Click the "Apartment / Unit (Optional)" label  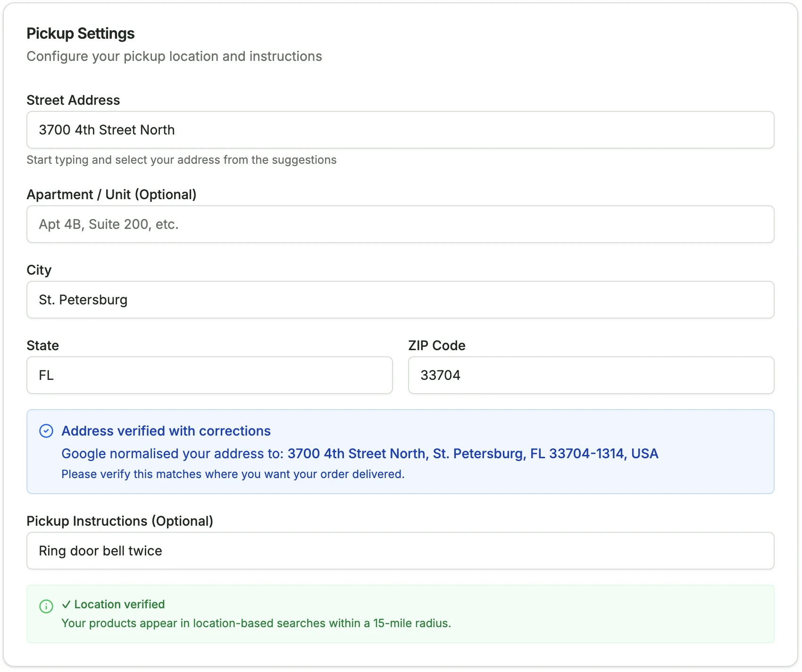(x=111, y=194)
